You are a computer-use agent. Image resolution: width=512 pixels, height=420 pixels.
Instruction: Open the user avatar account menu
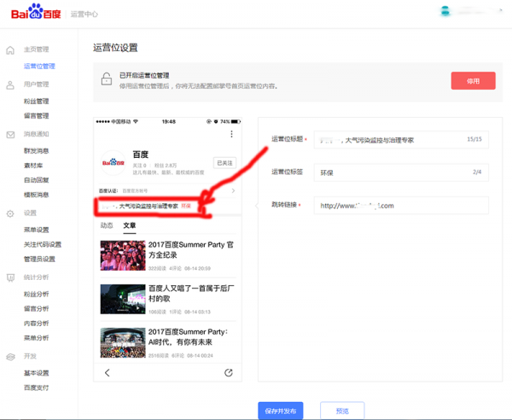pyautogui.click(x=445, y=12)
